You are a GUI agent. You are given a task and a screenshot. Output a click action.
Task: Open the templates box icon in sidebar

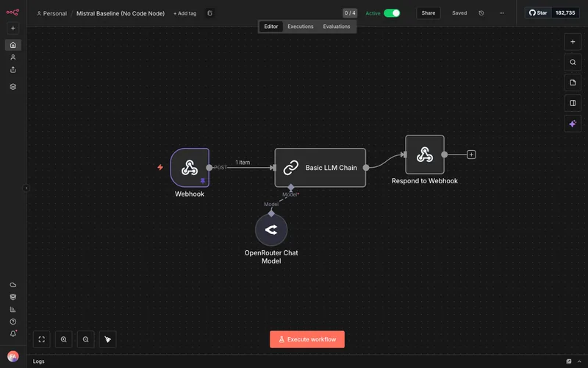[13, 297]
